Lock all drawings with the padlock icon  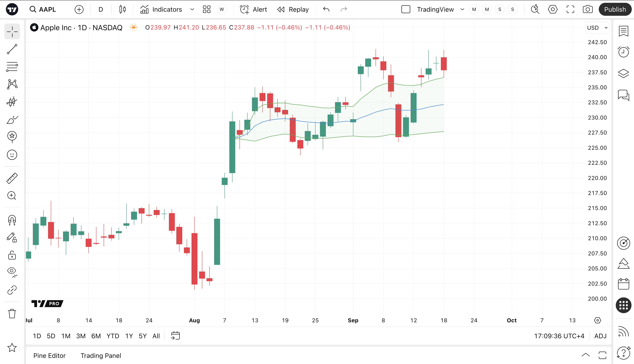pos(12,256)
